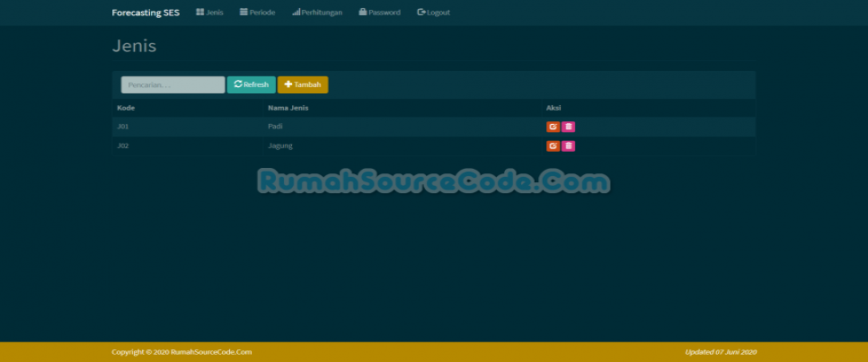Image resolution: width=868 pixels, height=362 pixels.
Task: Open the Password change page
Action: tap(379, 13)
